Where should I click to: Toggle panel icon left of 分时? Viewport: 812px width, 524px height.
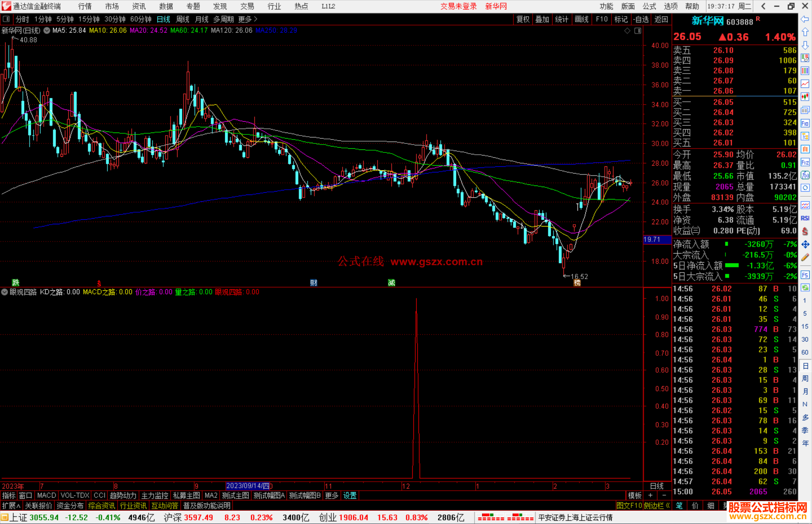click(6, 19)
